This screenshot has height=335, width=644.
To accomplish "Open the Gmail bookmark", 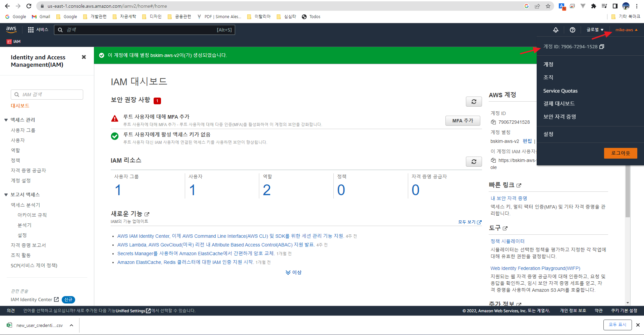I will click(x=41, y=16).
